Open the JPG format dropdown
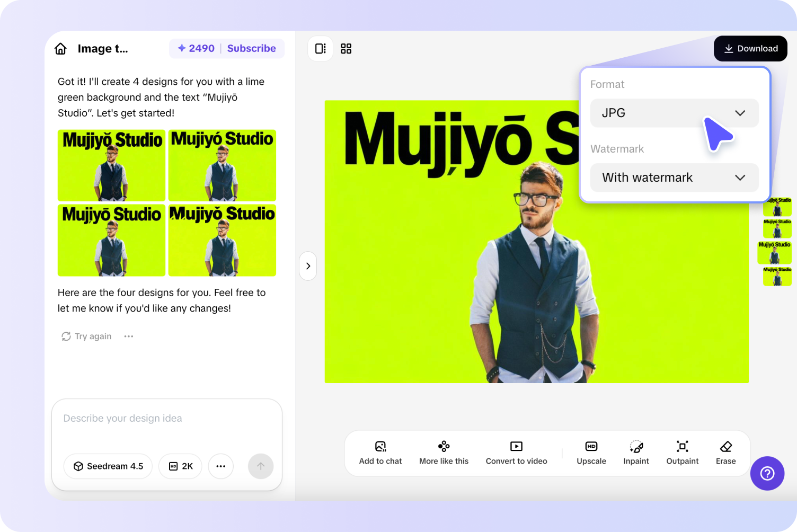 pyautogui.click(x=674, y=113)
